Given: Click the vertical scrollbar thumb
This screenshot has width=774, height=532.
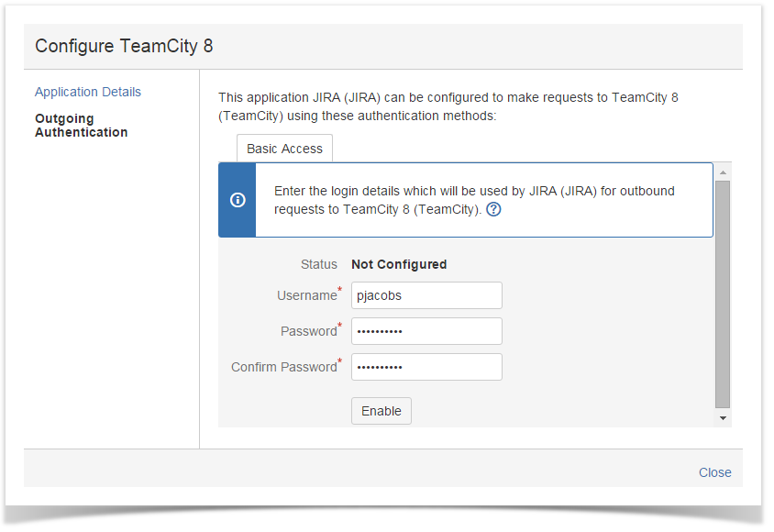Looking at the screenshot, I should point(723,294).
